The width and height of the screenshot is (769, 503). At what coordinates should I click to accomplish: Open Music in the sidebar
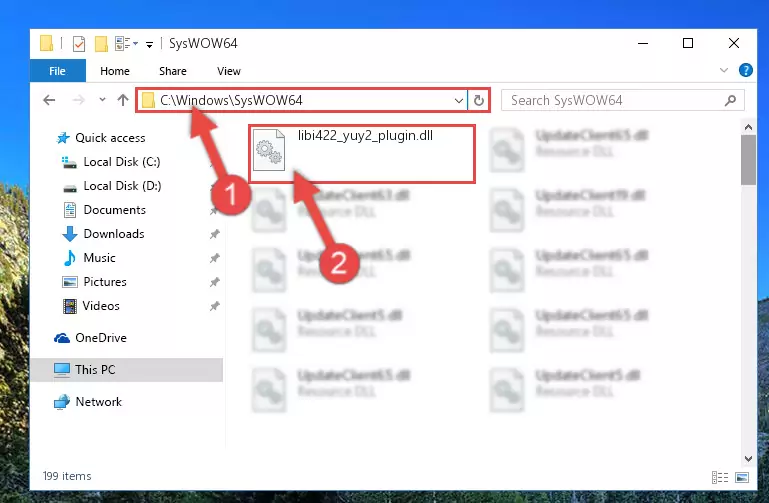click(x=99, y=258)
